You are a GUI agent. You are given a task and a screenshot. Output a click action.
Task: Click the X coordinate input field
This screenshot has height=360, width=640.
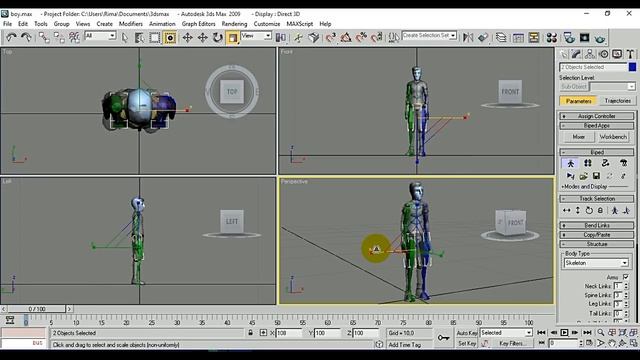tap(289, 333)
